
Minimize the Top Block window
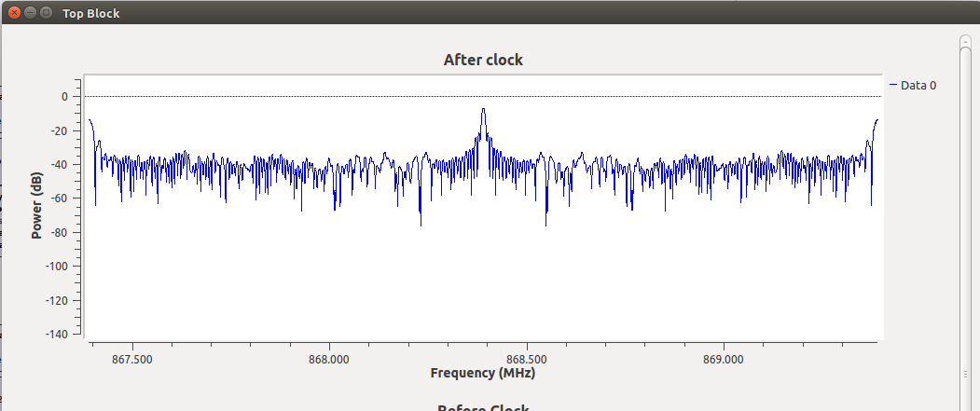[x=30, y=12]
